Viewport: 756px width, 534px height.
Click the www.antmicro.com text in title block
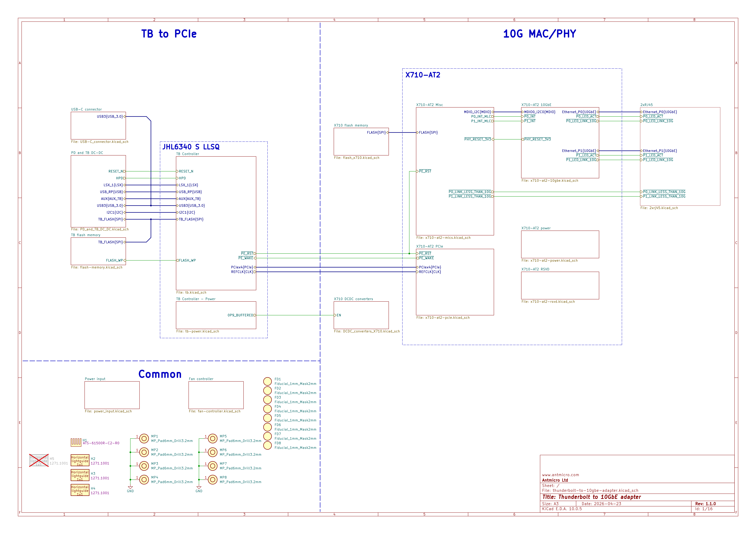coord(560,475)
